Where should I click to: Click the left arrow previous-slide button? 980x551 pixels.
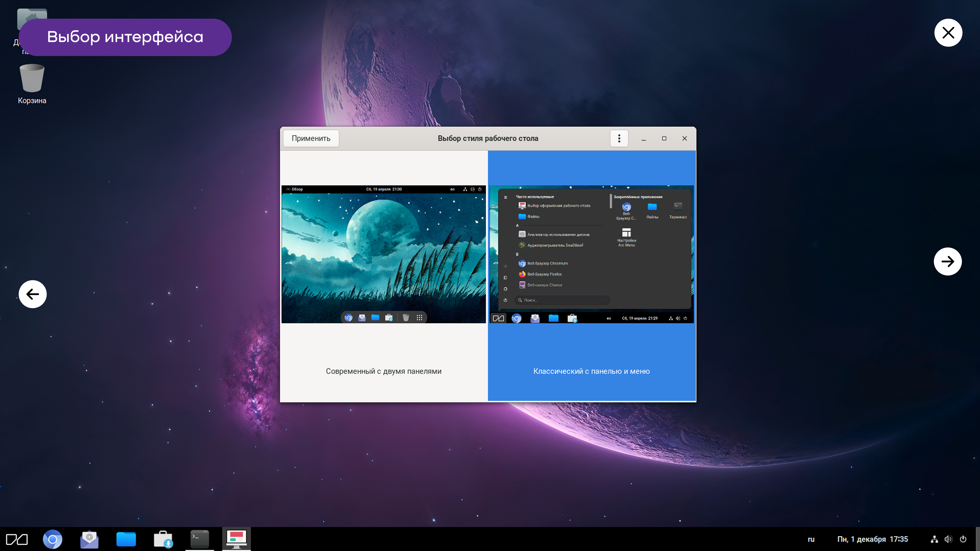tap(33, 294)
